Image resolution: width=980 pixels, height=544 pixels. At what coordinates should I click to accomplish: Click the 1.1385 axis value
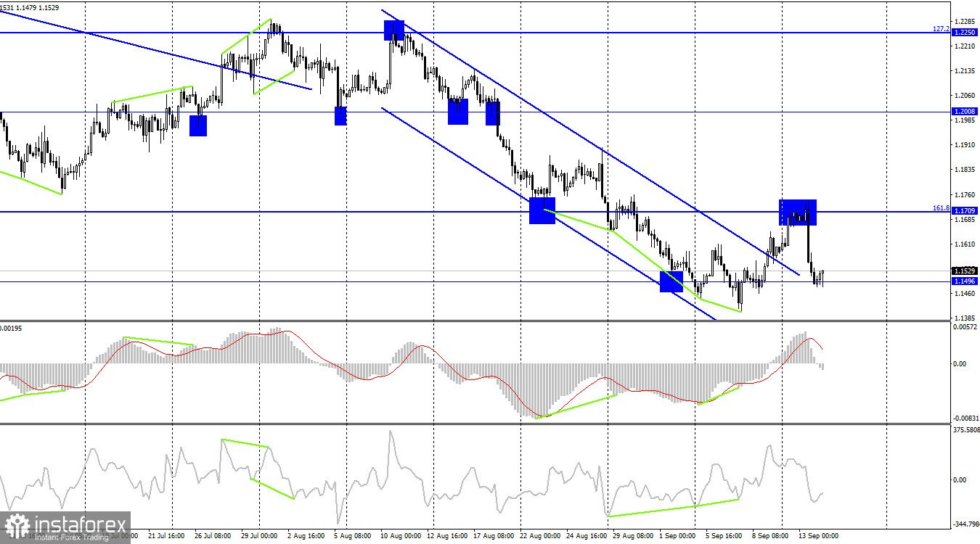pos(965,318)
